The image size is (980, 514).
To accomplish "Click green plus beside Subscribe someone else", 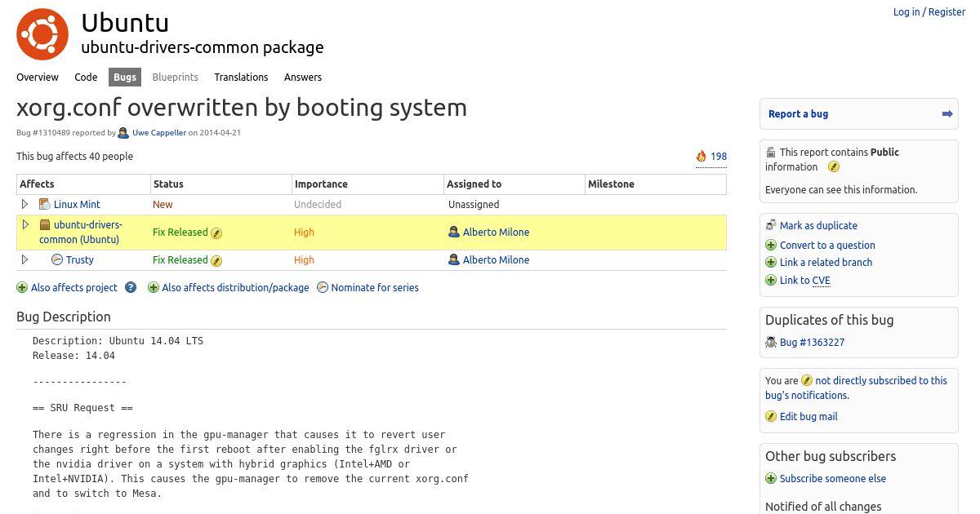I will click(771, 479).
